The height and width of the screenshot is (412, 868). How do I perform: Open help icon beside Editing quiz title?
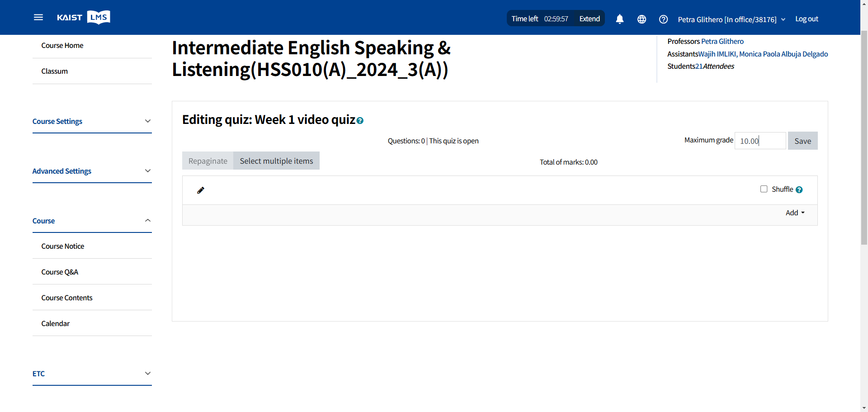click(x=360, y=121)
